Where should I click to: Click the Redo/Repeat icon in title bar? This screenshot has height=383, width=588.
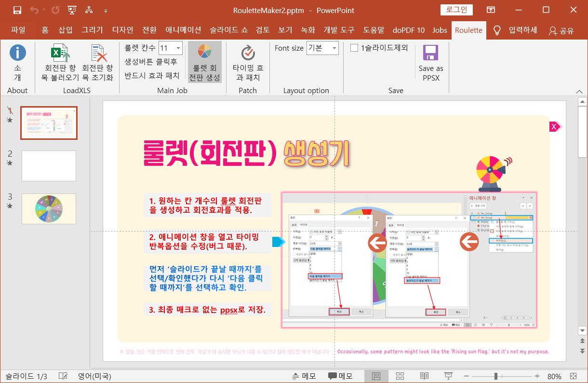click(55, 10)
